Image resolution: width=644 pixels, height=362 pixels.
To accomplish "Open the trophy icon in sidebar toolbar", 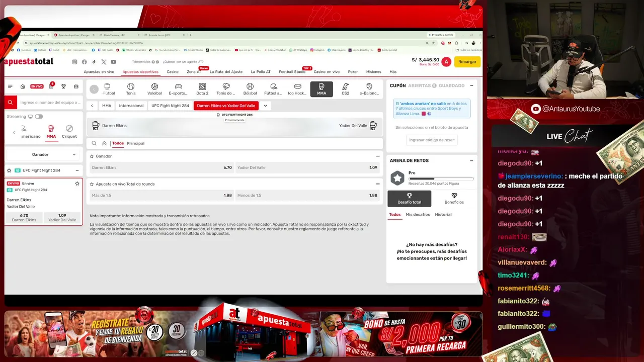I will (x=63, y=86).
